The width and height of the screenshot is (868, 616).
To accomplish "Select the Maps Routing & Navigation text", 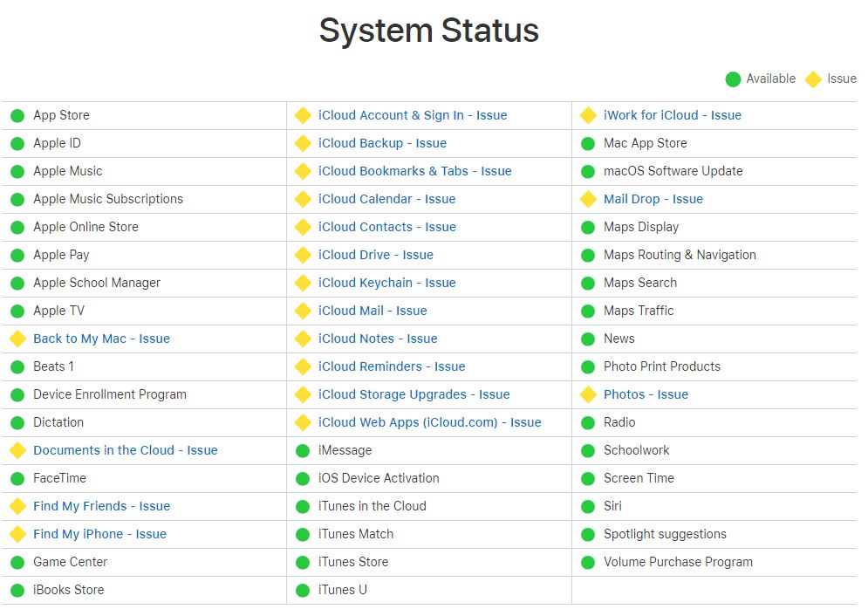I will click(x=680, y=255).
